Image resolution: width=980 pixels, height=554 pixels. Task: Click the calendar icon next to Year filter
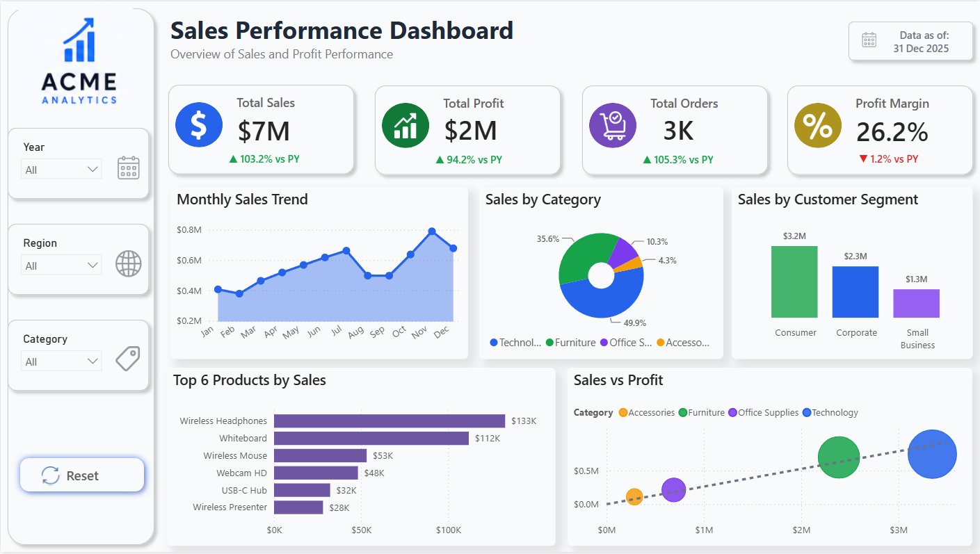coord(129,168)
